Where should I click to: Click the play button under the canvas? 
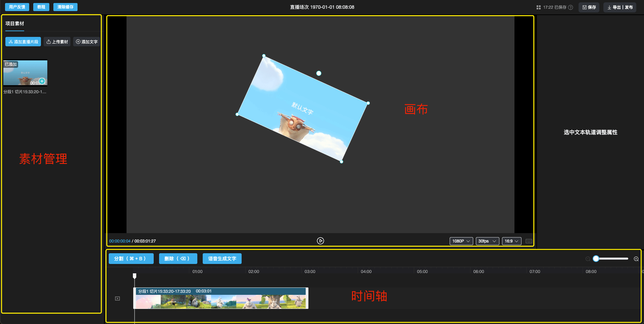320,241
